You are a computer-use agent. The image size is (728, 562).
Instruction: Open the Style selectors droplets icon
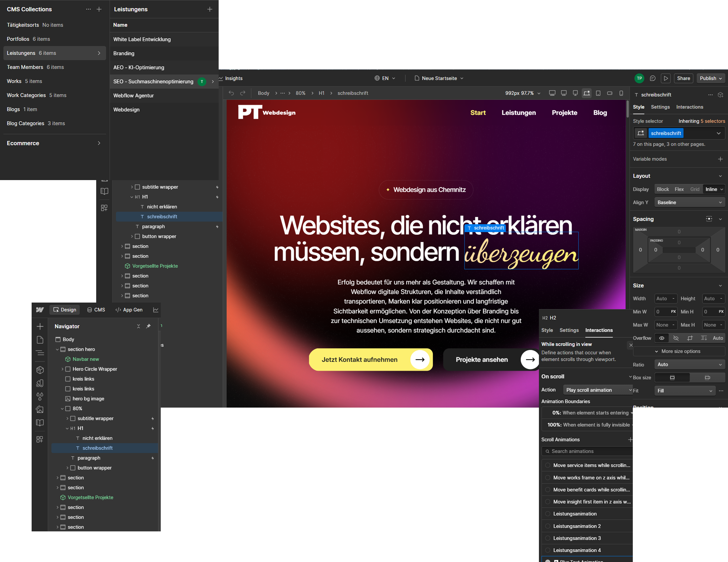(x=40, y=396)
